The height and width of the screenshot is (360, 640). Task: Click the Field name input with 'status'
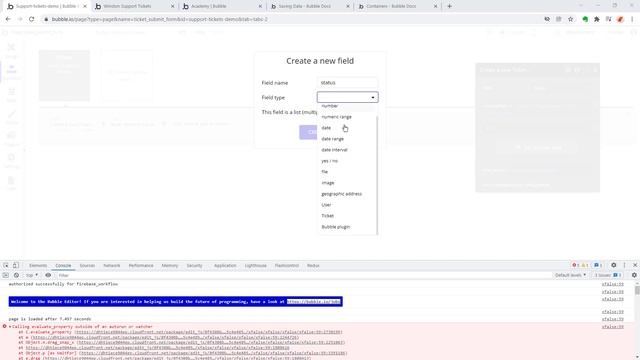click(x=347, y=82)
